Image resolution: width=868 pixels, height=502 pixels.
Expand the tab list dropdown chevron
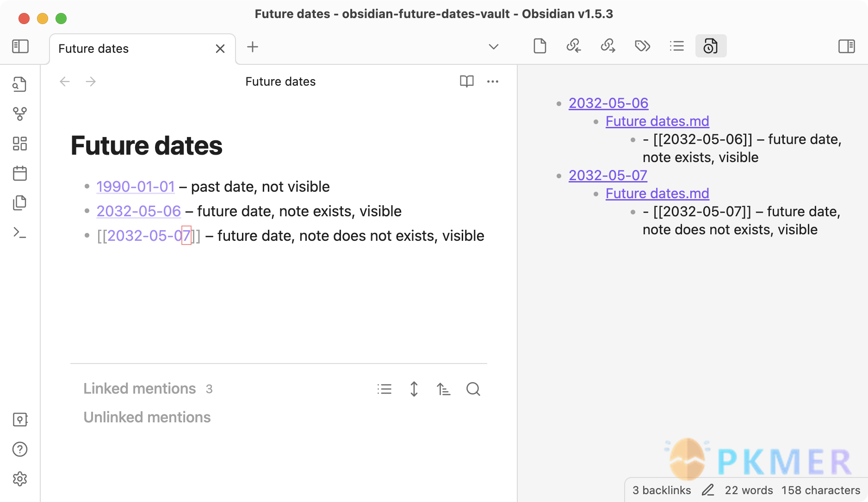pyautogui.click(x=494, y=47)
